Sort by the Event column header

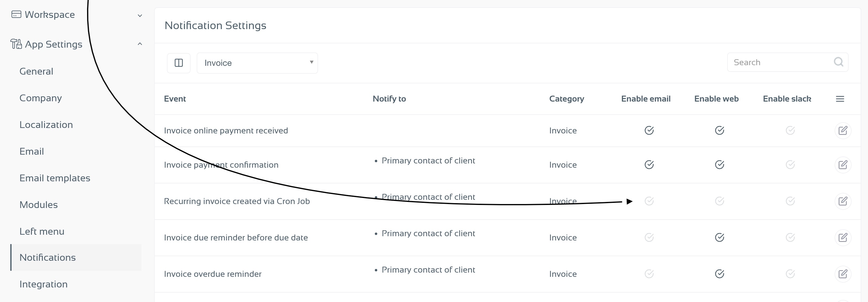click(175, 99)
